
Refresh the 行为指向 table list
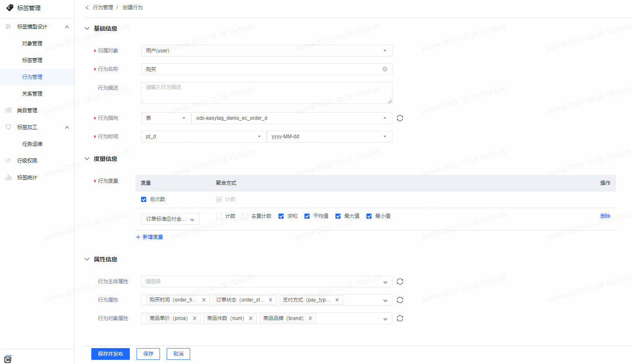click(x=400, y=118)
